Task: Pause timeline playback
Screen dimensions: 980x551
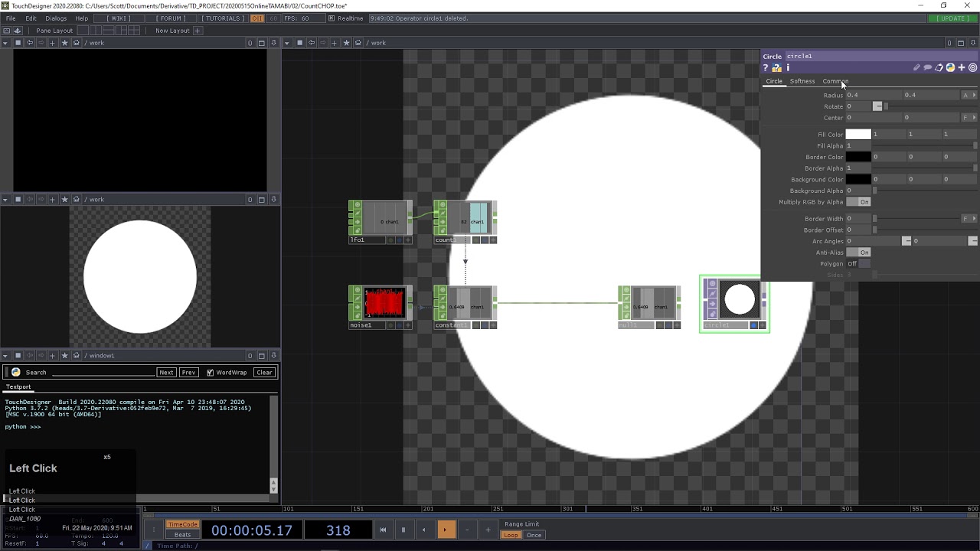Action: (x=403, y=530)
